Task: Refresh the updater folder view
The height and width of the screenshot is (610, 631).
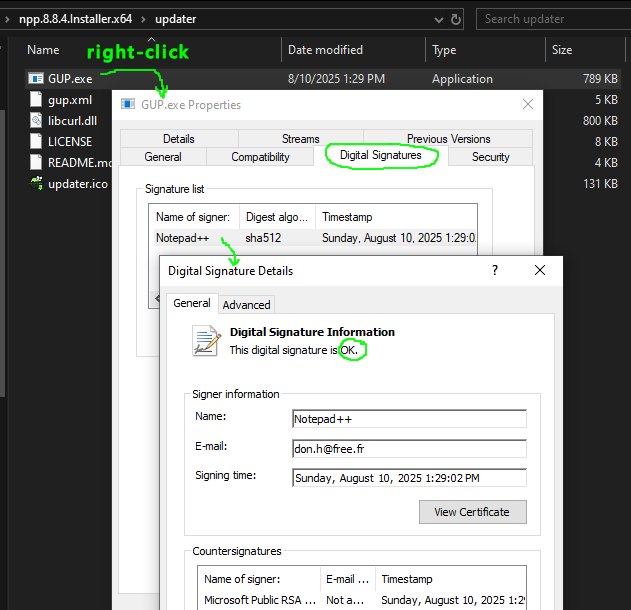Action: click(456, 19)
